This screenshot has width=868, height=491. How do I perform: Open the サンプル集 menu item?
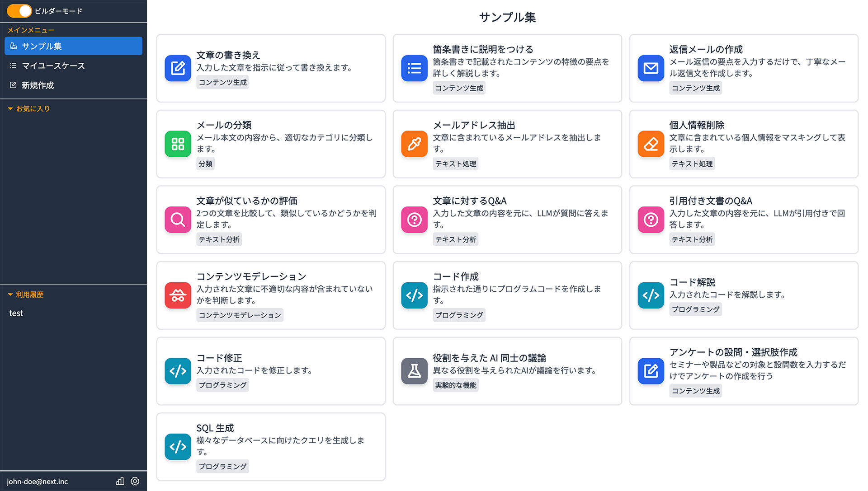pyautogui.click(x=73, y=46)
